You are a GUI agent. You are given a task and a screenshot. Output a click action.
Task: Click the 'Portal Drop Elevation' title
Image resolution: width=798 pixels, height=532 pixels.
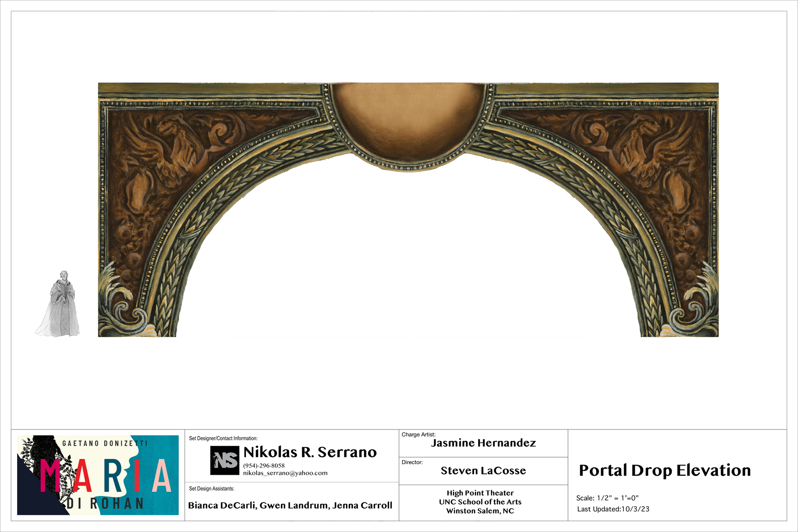(665, 470)
